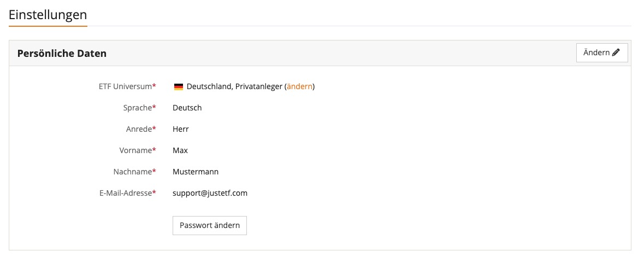Click the German flag icon

179,86
